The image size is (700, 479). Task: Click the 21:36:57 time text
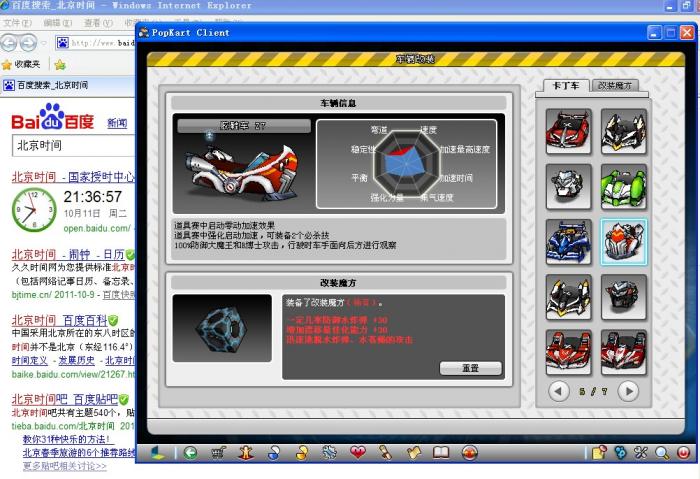[92, 197]
